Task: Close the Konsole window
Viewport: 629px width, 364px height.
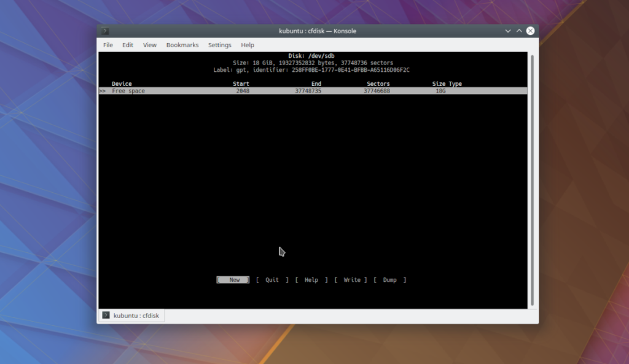Action: 530,31
